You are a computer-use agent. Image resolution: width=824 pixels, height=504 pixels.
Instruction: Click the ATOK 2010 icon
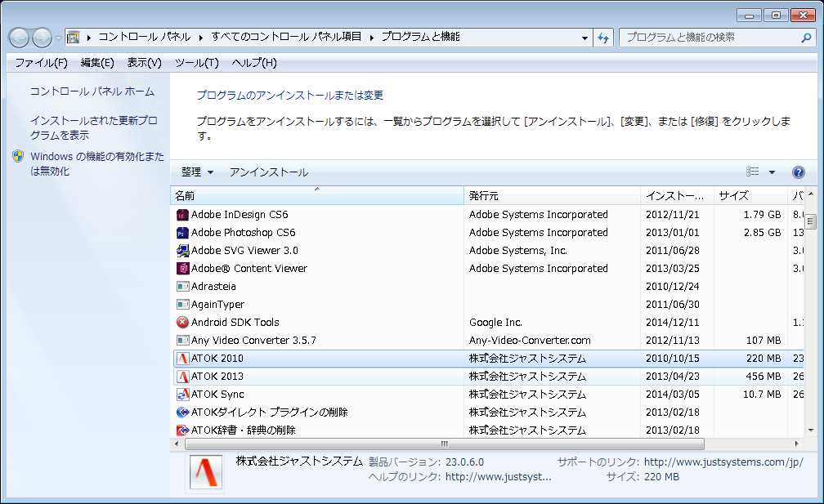(182, 359)
